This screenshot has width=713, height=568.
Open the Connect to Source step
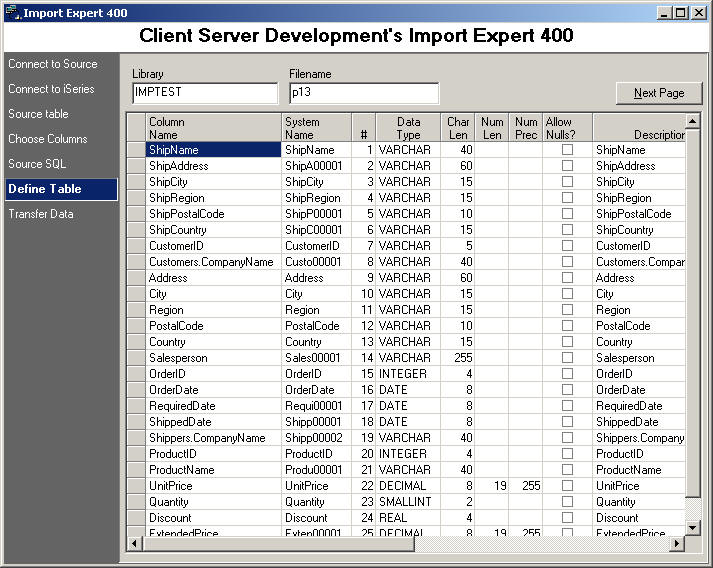point(53,64)
